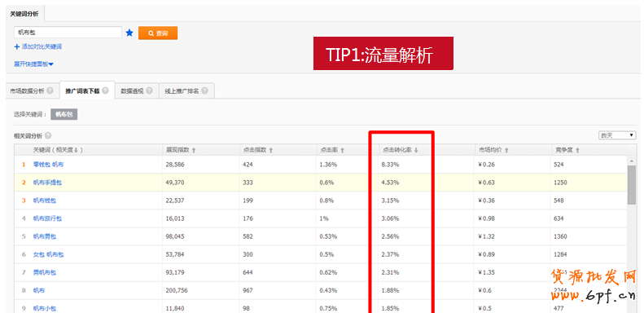Click the blue star favorite icon
This screenshot has width=644, height=313.
click(129, 33)
